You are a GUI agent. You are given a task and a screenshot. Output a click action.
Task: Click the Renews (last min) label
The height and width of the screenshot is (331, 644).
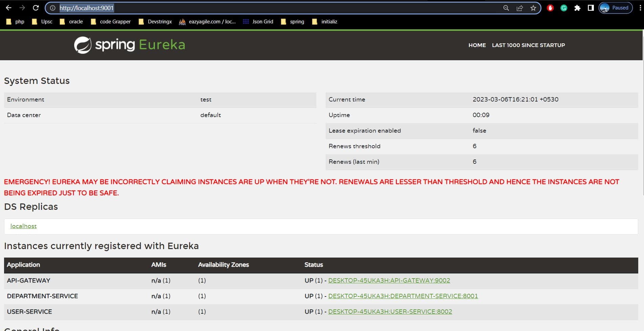pos(354,162)
